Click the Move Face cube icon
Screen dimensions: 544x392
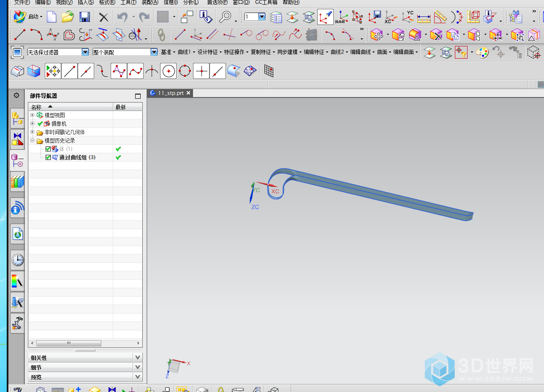[x=377, y=35]
